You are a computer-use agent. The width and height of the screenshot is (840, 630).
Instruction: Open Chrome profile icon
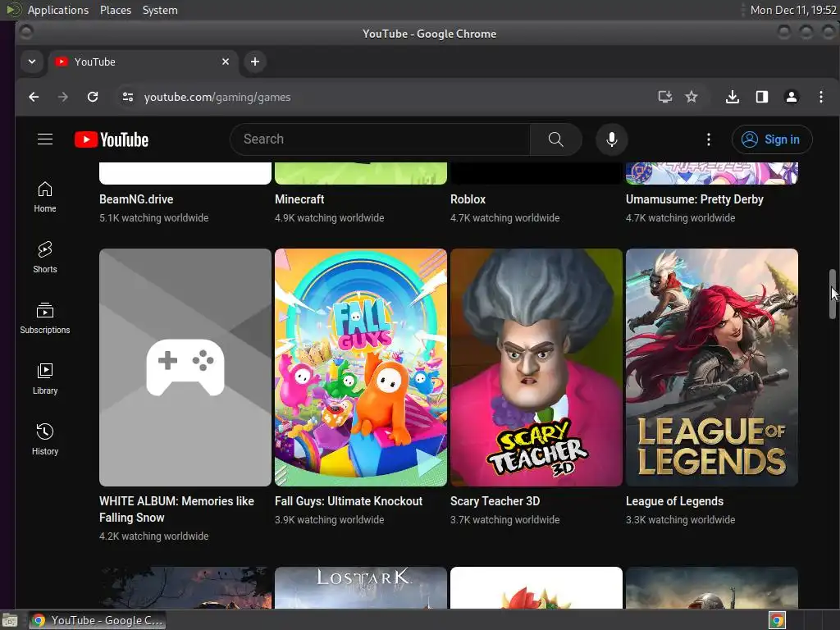(792, 97)
